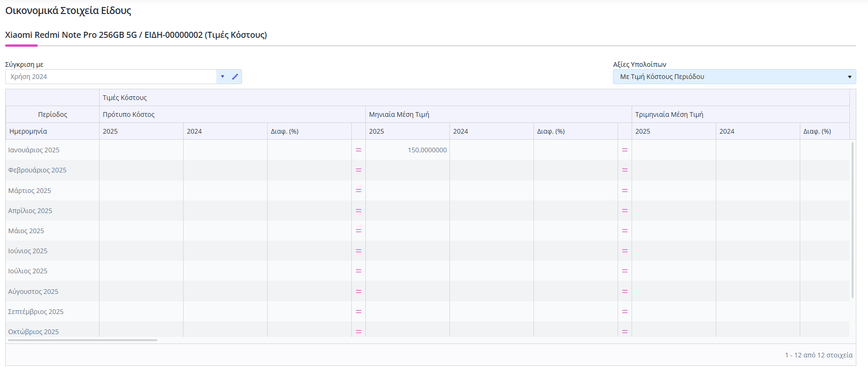Viewport: 868px width, 371px height.
Task: Click 2025 header under Τριμηνιαία Μέση Τιμή
Action: click(x=674, y=131)
